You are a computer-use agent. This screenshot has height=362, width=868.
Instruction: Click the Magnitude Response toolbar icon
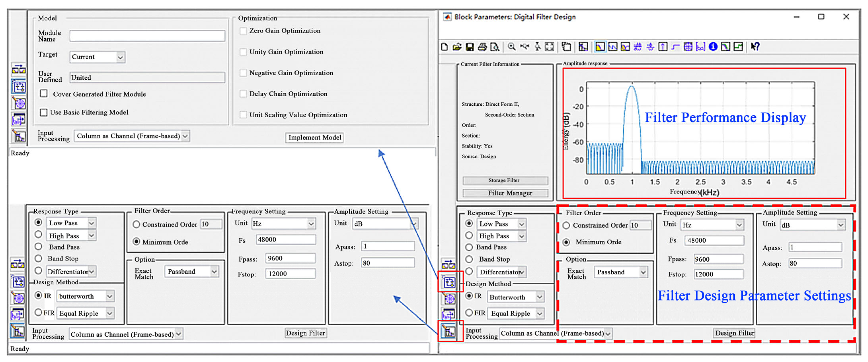point(600,47)
